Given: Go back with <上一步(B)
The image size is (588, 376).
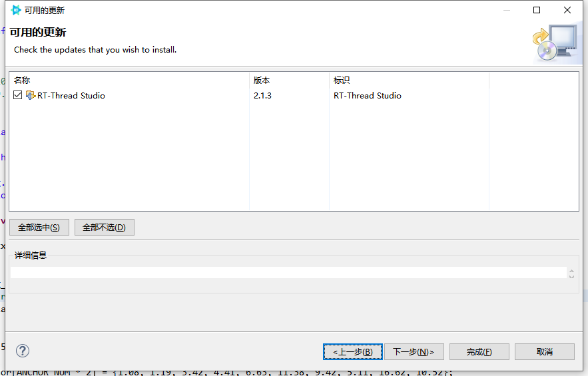Looking at the screenshot, I should [x=353, y=351].
